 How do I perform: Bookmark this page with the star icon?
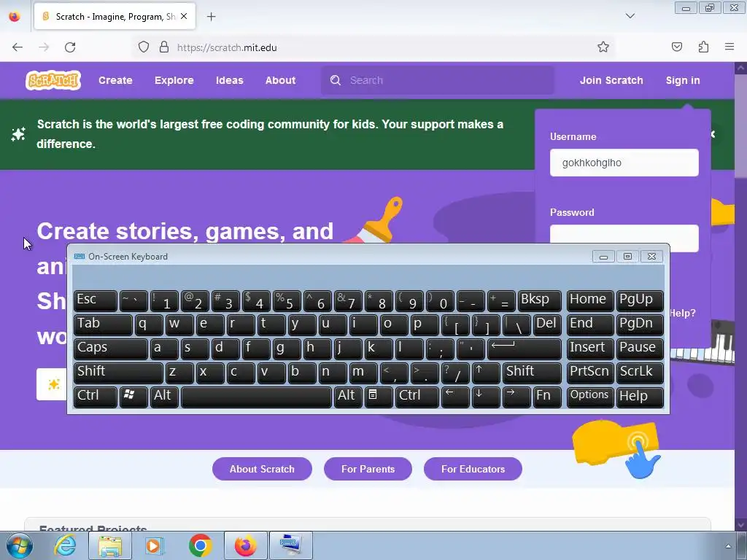[603, 47]
